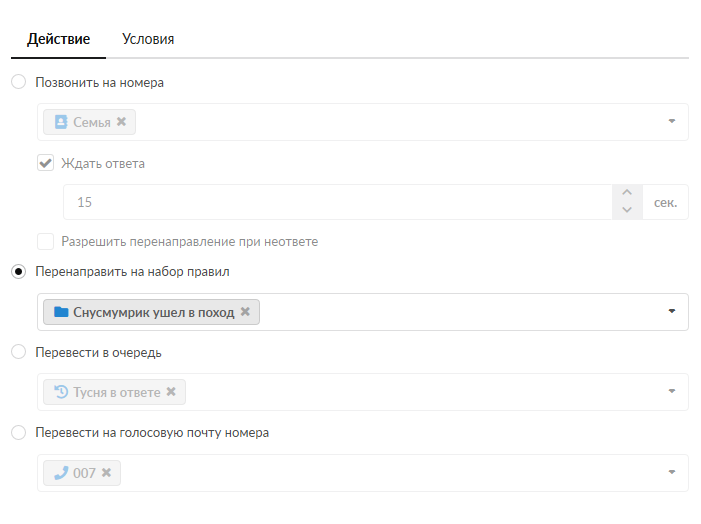Screen dimensions: 701x524
Task: Click the clock icon on Туся в ответе
Action: click(61, 392)
